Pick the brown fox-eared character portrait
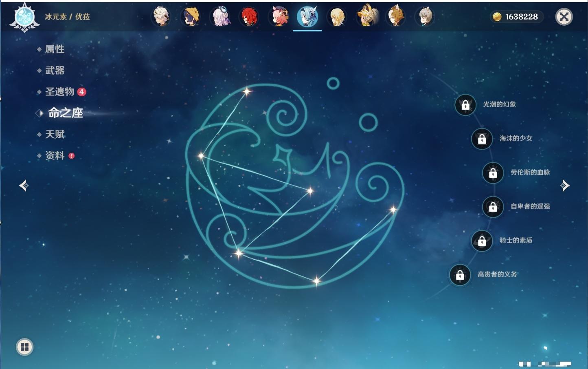 (x=396, y=17)
